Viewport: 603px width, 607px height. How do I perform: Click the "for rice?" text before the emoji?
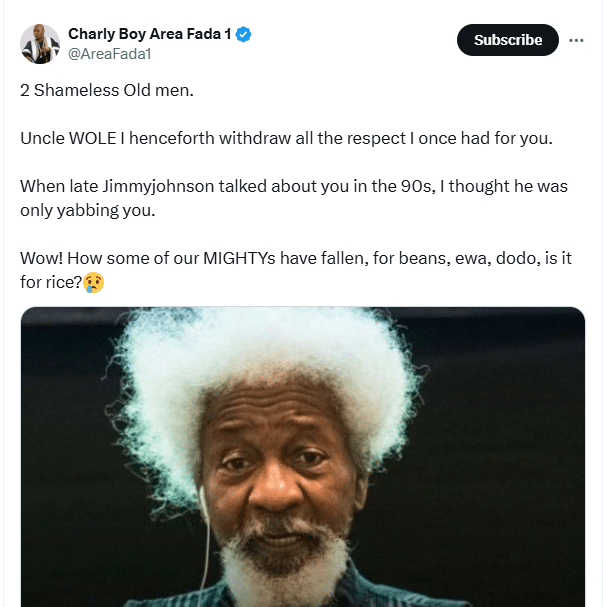point(50,283)
